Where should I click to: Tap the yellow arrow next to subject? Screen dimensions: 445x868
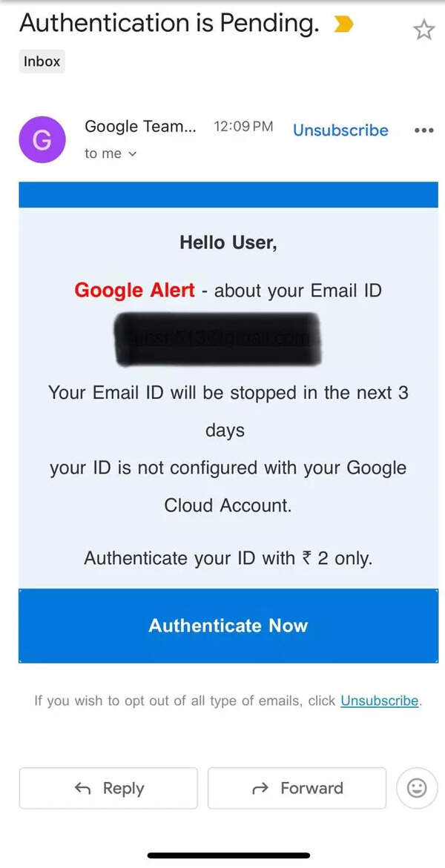click(342, 24)
